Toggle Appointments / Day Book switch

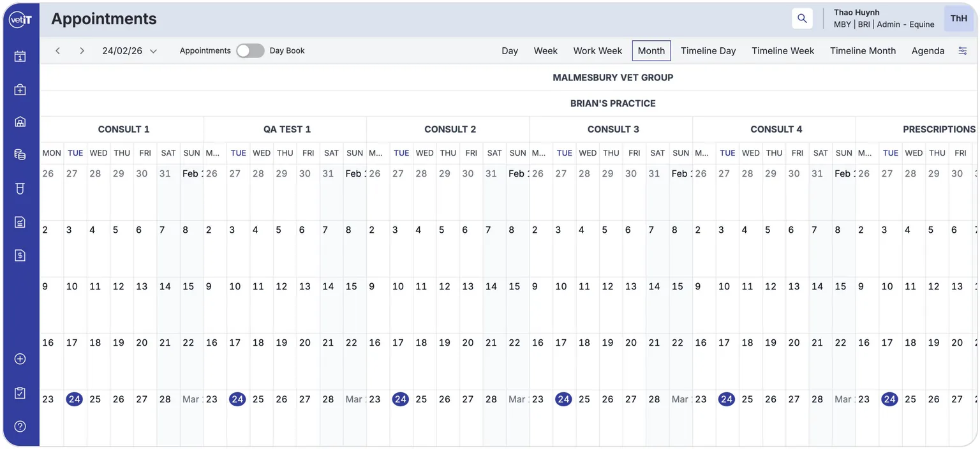250,51
